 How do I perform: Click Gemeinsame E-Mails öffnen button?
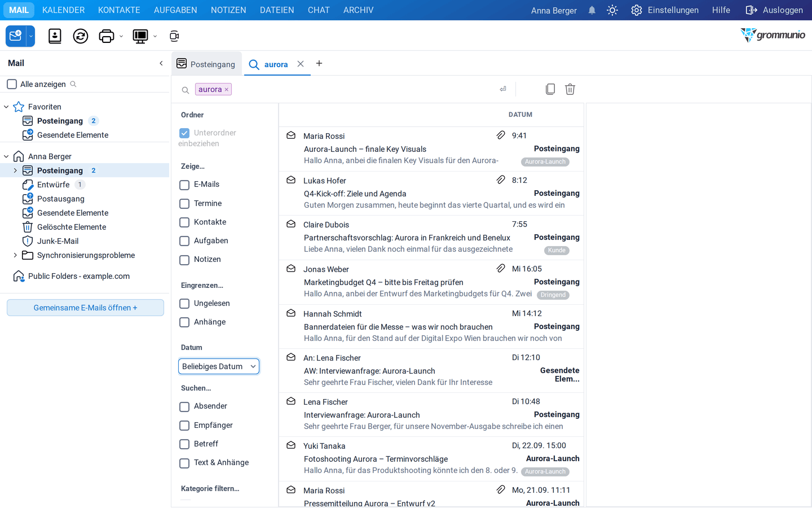85,308
